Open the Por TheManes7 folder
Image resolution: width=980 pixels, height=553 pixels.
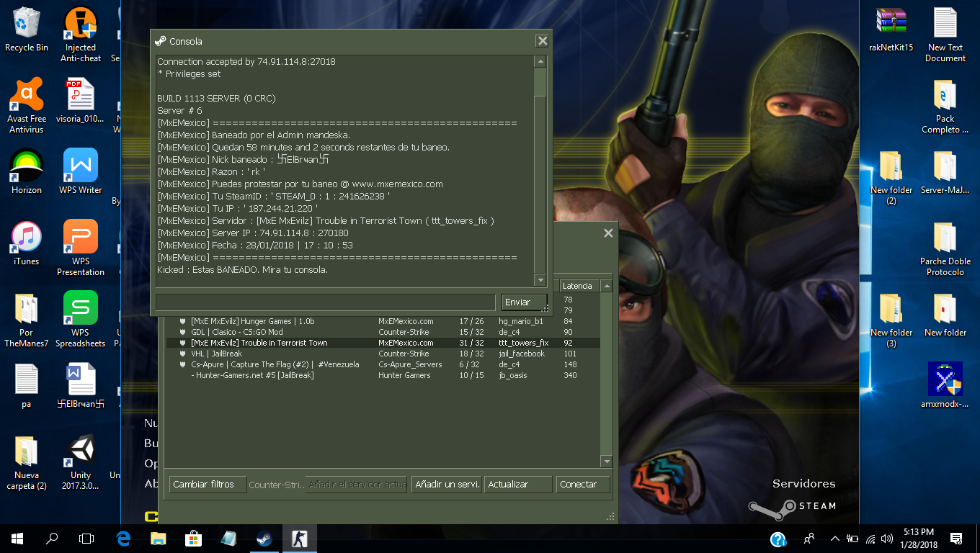coord(27,320)
